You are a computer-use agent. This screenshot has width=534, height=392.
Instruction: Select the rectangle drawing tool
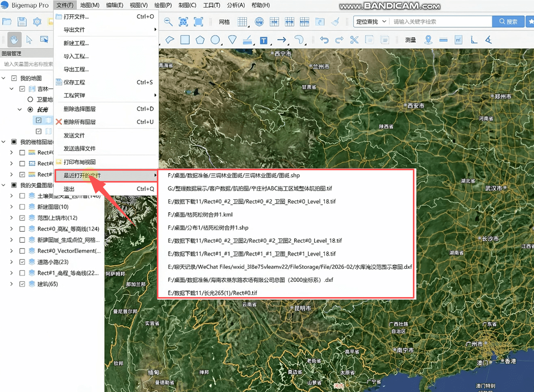tap(185, 40)
